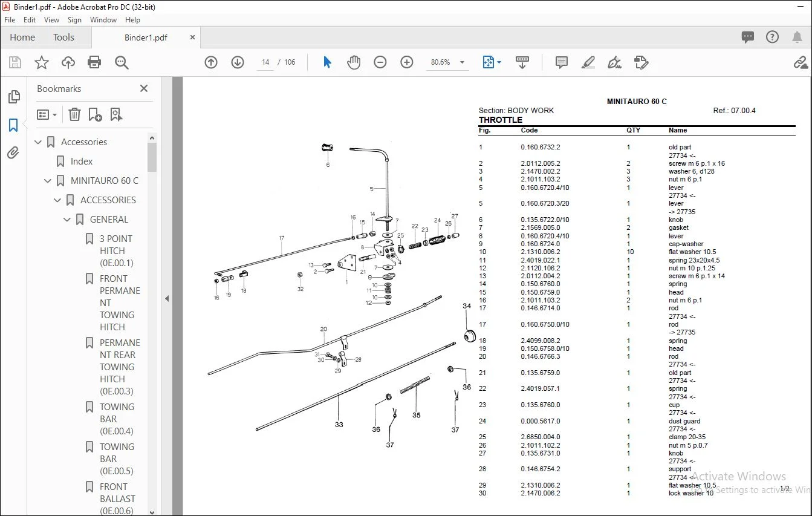Click the "dust guard" part name
The image size is (812, 516).
684,421
